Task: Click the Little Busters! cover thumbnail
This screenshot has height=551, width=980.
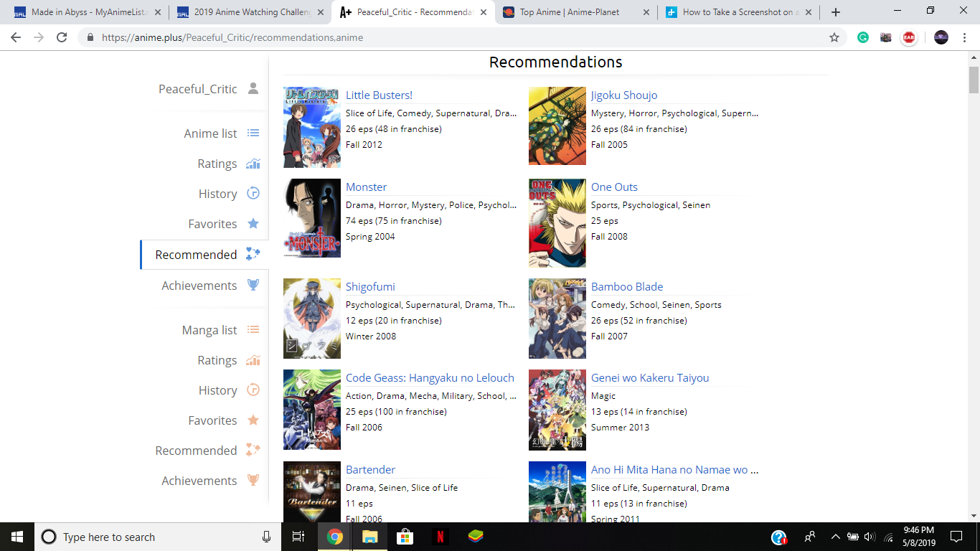Action: (312, 127)
